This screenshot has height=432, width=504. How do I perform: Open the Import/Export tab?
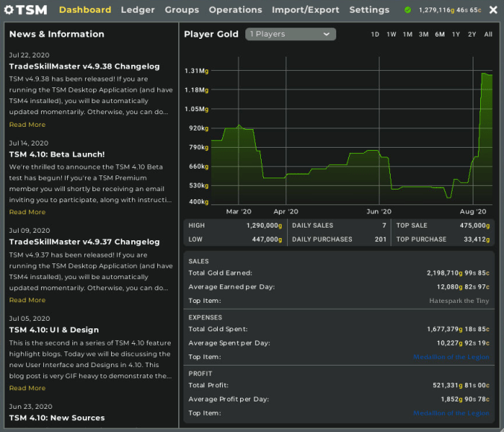(306, 10)
